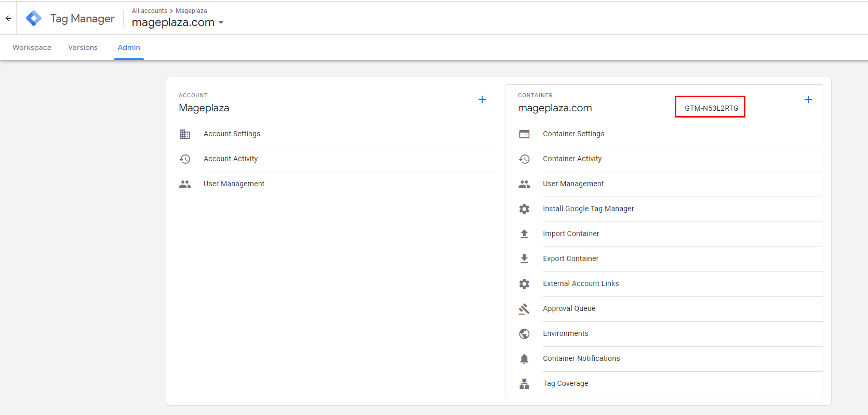Click the Environments globe icon
The width and height of the screenshot is (868, 415).
pyautogui.click(x=524, y=334)
